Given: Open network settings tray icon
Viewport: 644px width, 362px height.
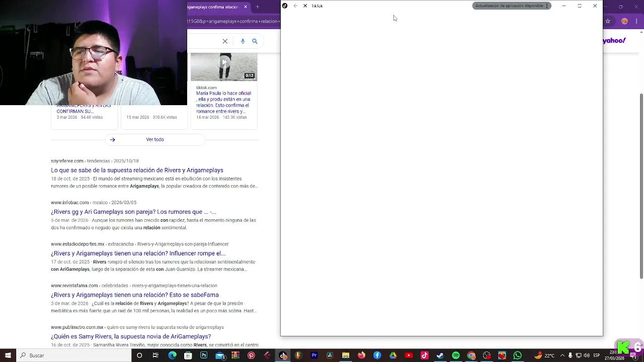Looking at the screenshot, I should point(579,355).
